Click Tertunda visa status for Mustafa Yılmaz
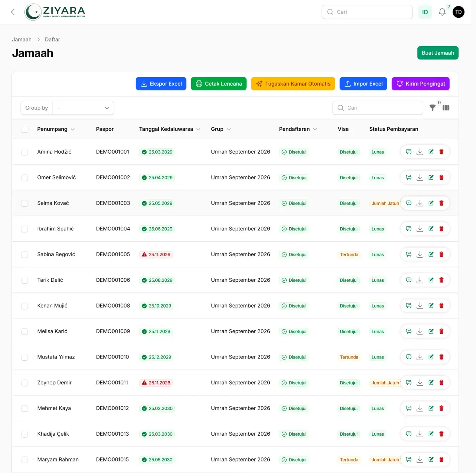The height and width of the screenshot is (473, 476). click(349, 357)
